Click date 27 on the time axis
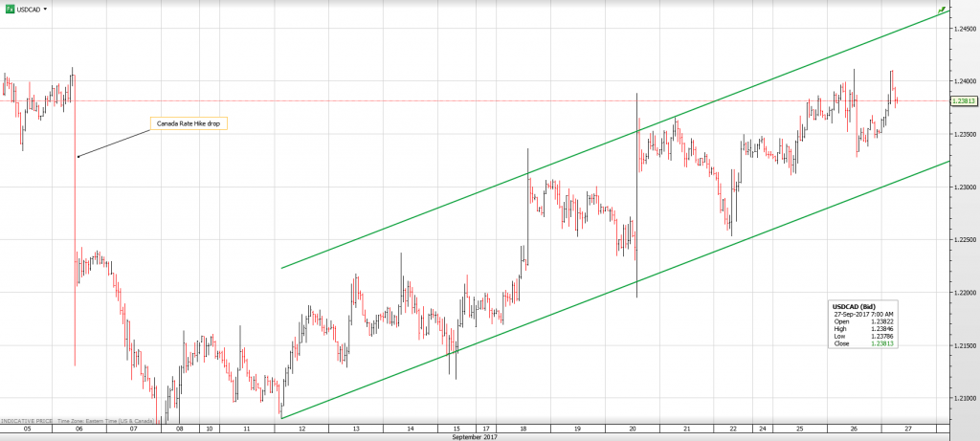 tap(907, 430)
